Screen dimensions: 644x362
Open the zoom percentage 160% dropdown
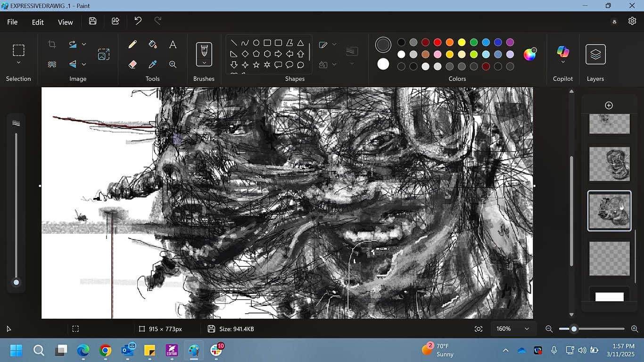[513, 329]
